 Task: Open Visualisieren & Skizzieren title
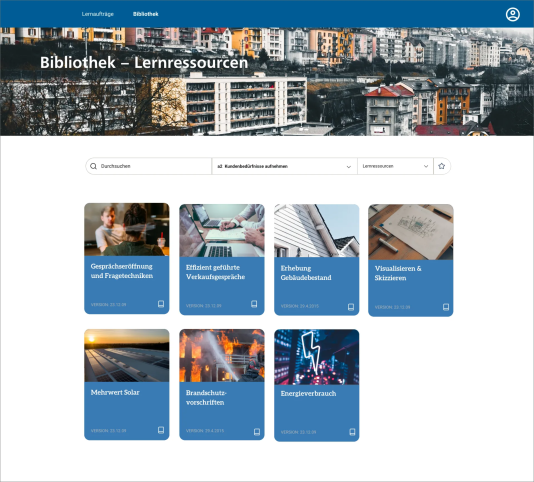(398, 273)
